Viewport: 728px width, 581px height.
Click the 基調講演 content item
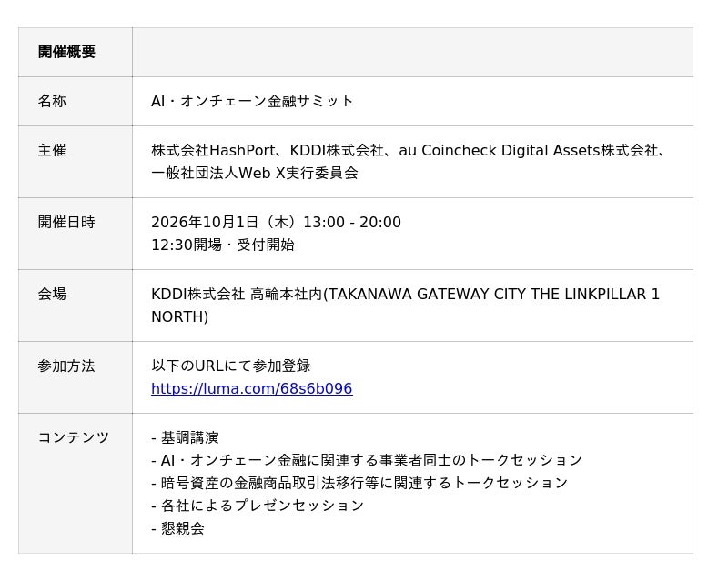tap(190, 437)
